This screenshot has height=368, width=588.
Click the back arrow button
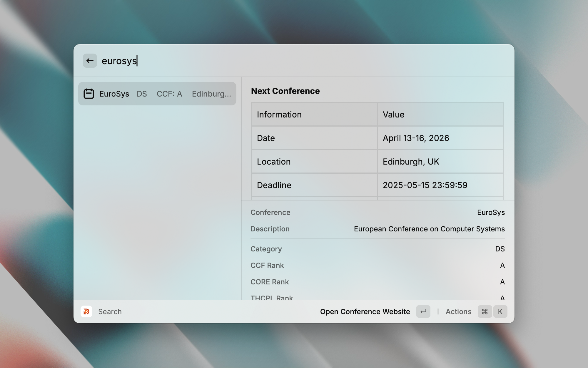[90, 61]
